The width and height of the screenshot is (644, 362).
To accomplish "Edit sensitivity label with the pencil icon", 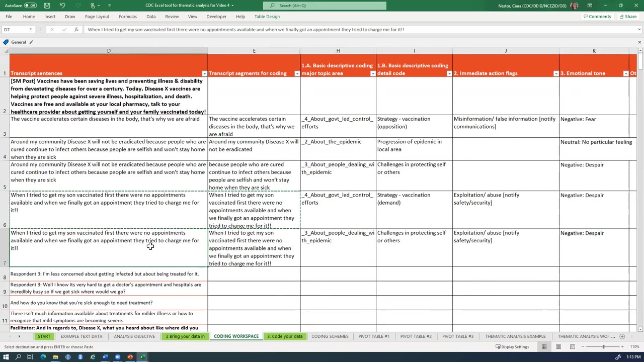I will click(31, 42).
